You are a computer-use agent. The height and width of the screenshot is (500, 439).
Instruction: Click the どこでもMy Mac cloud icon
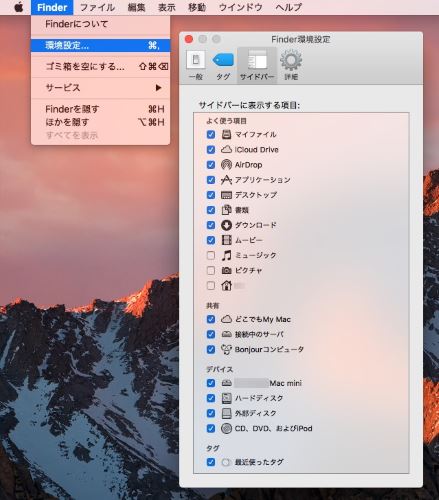pos(226,319)
